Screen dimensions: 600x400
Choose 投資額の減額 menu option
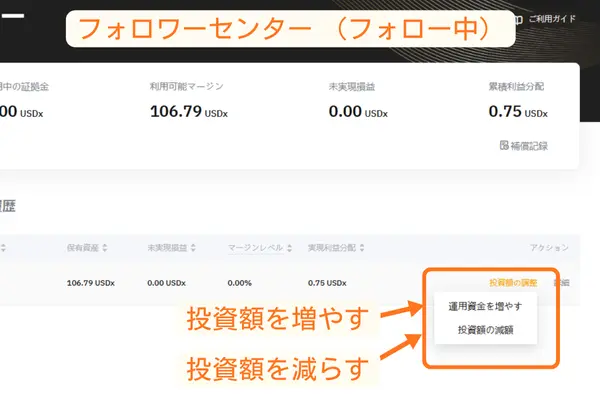(485, 330)
